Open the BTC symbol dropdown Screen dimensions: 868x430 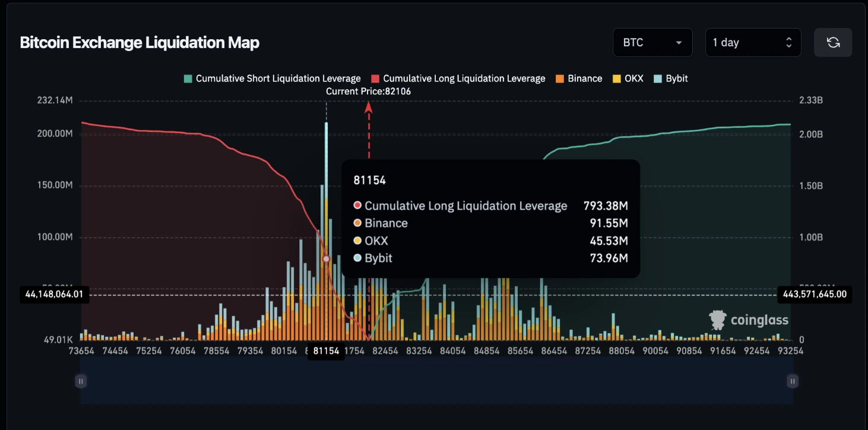[652, 42]
